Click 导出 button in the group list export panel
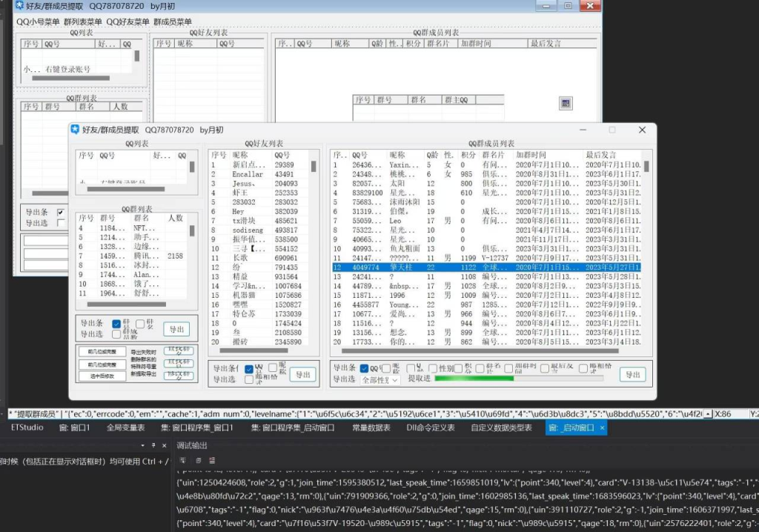 click(176, 329)
